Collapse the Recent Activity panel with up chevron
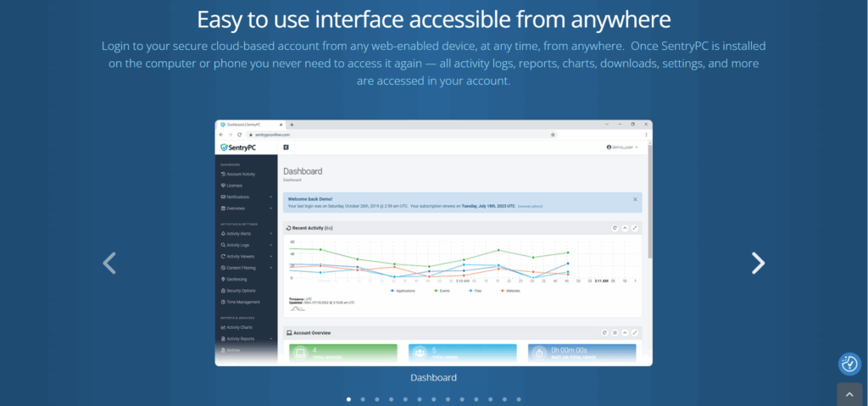 pyautogui.click(x=625, y=228)
